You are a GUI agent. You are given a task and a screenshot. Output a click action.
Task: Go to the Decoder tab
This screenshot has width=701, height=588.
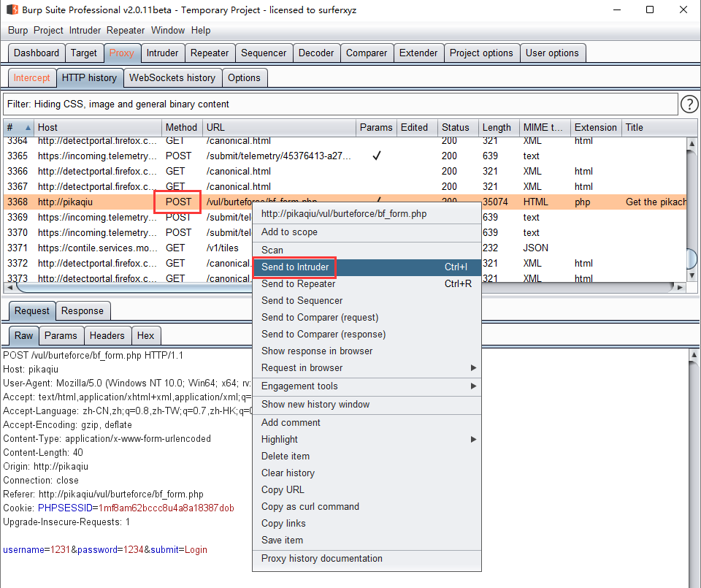point(316,53)
